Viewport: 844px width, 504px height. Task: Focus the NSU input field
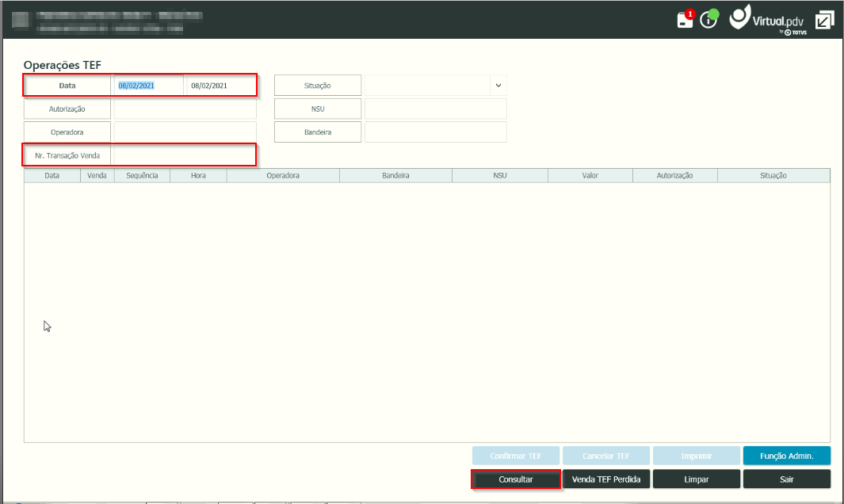(x=435, y=109)
